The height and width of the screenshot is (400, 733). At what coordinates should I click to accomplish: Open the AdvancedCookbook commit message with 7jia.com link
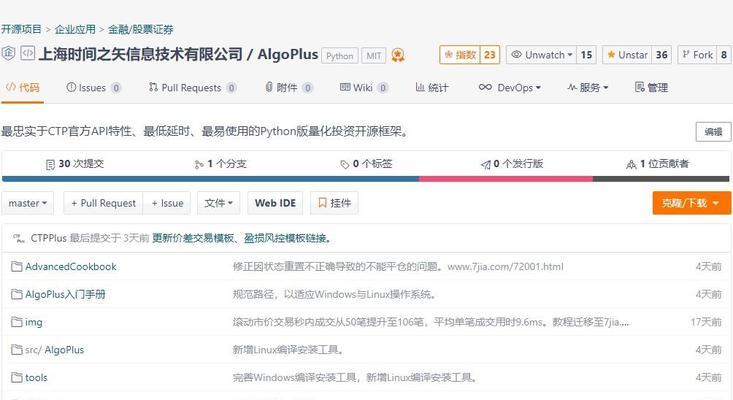tap(398, 267)
